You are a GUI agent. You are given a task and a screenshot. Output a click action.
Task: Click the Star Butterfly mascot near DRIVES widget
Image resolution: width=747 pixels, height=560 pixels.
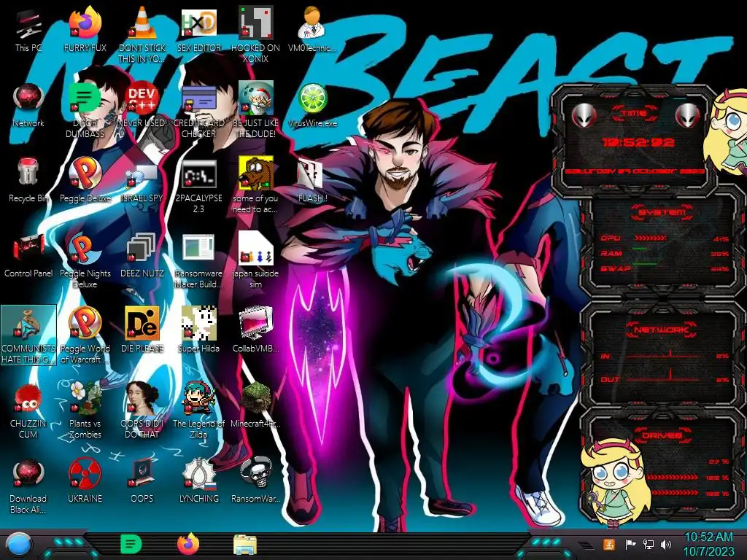616,483
